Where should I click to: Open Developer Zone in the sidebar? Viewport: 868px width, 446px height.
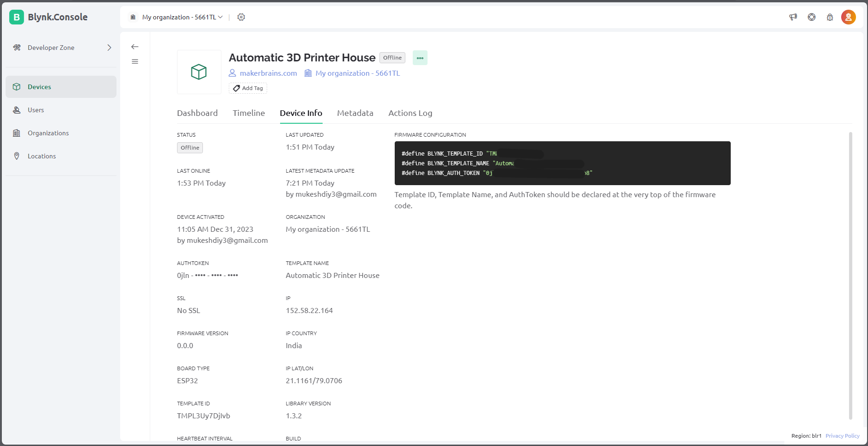coord(61,48)
